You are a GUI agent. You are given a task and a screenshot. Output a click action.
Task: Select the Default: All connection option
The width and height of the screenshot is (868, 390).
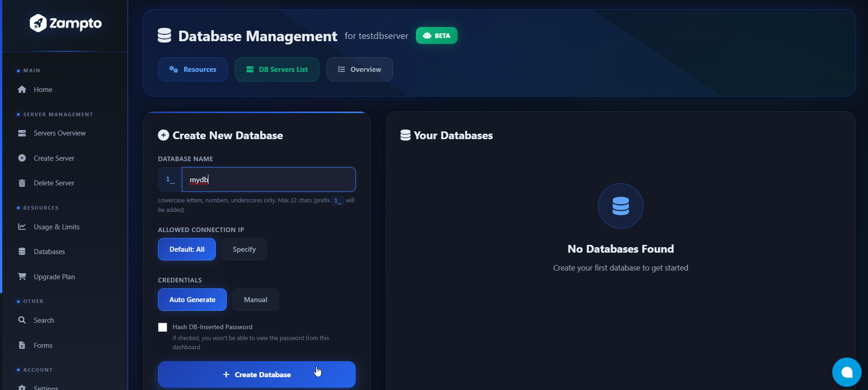pos(187,249)
